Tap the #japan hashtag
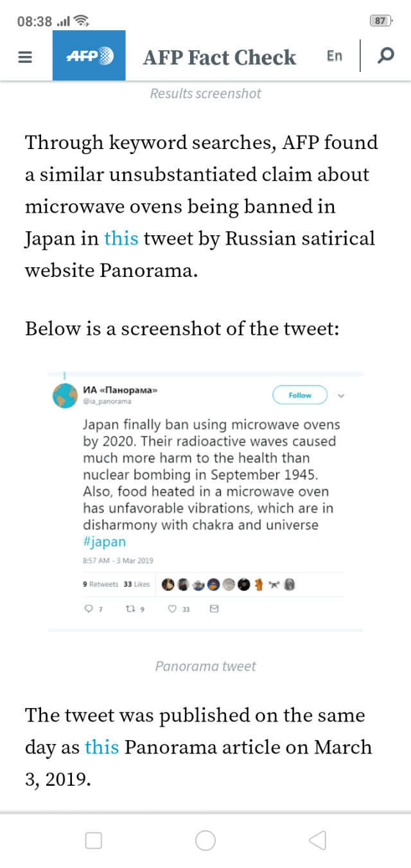The height and width of the screenshot is (868, 411). (x=105, y=541)
